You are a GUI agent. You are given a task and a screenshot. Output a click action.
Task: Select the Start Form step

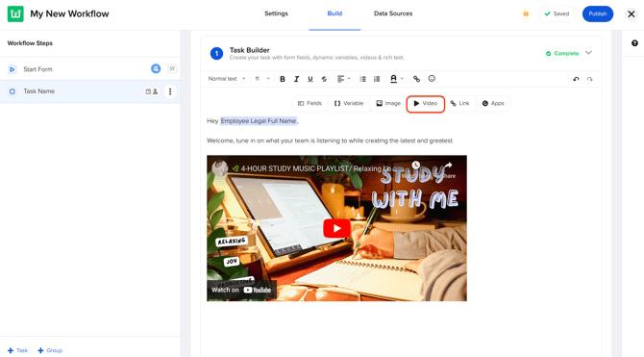[x=90, y=69]
